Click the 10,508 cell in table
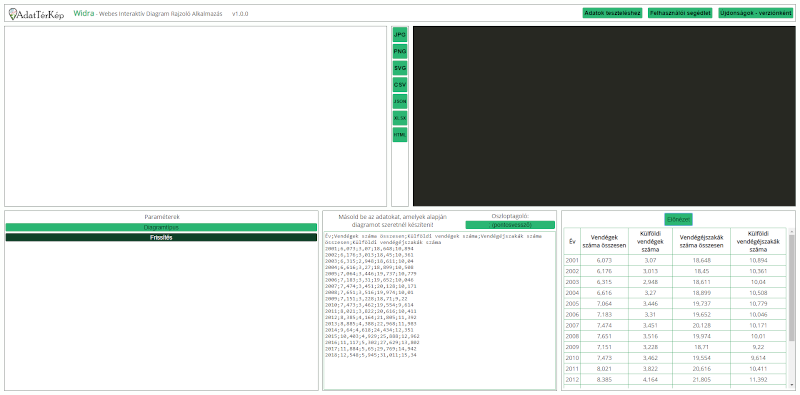This screenshot has width=800, height=395. 759,293
